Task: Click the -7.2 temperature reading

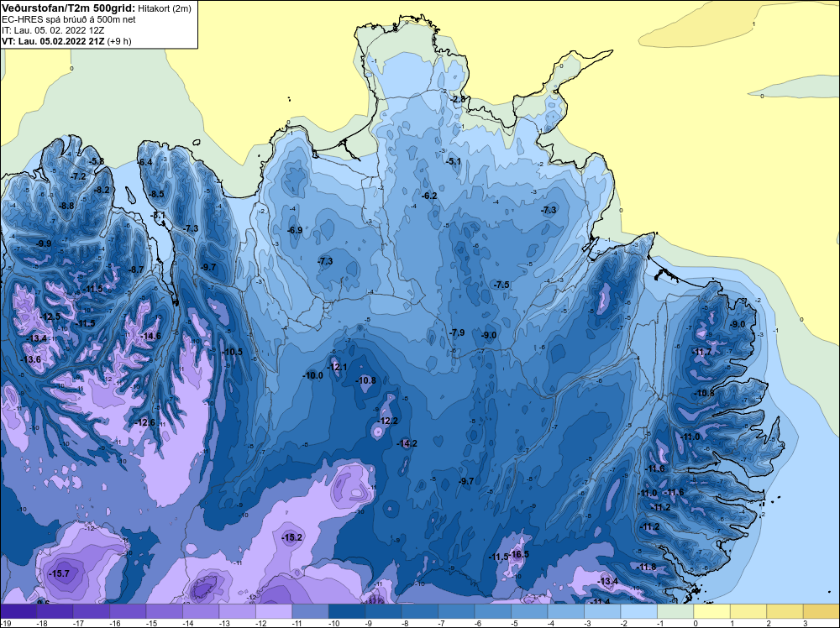Action: tap(79, 176)
